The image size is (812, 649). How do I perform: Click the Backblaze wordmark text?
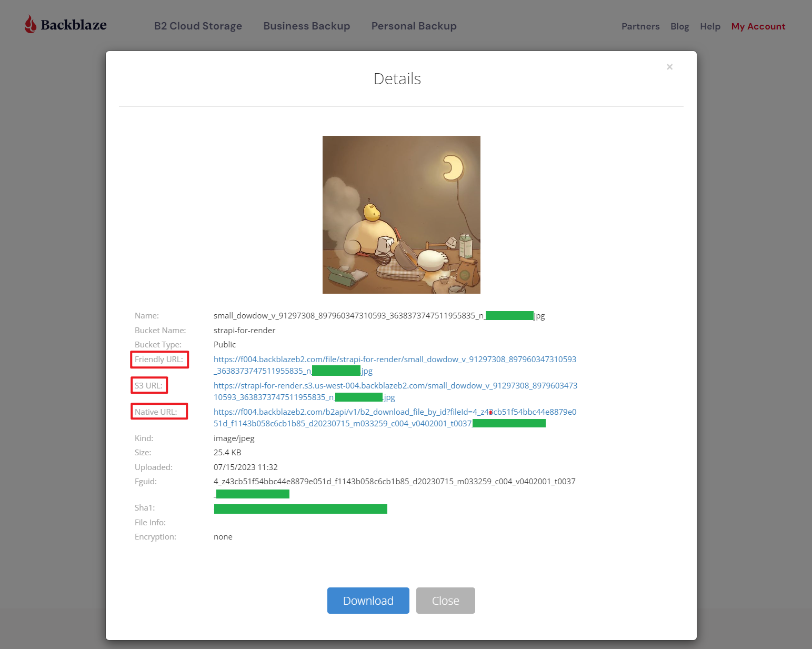74,25
